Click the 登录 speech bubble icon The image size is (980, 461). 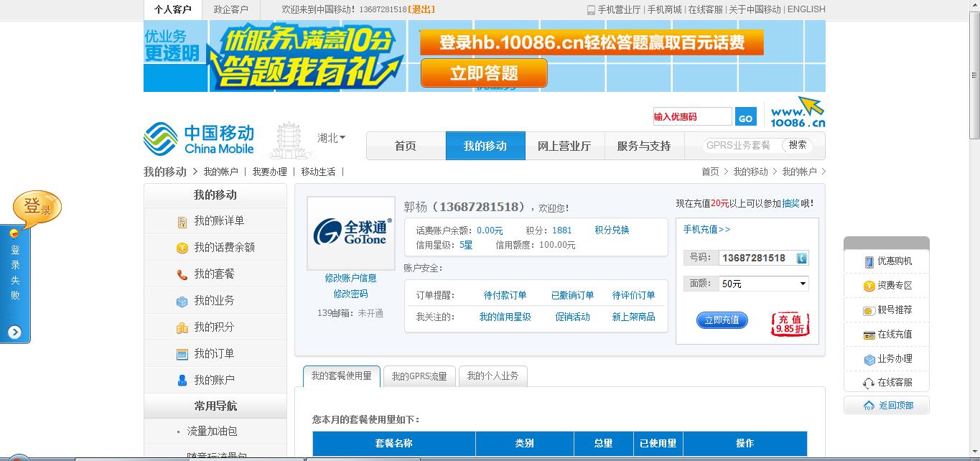click(x=37, y=208)
